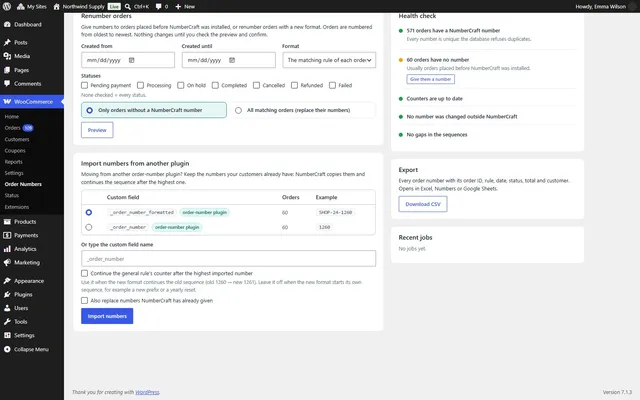Image resolution: width=640 pixels, height=400 pixels.
Task: Click the Marketing megaphone icon
Action: point(7,262)
